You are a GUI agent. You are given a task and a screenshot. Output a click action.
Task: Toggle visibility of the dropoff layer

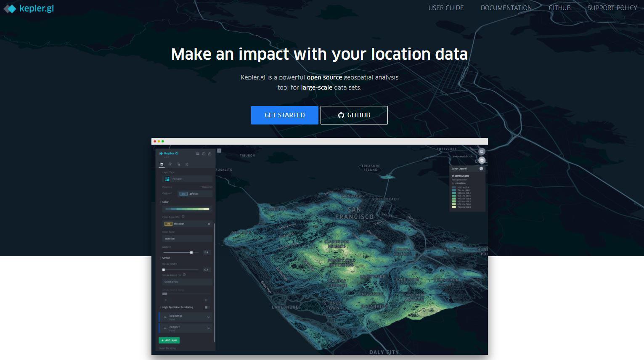click(165, 328)
